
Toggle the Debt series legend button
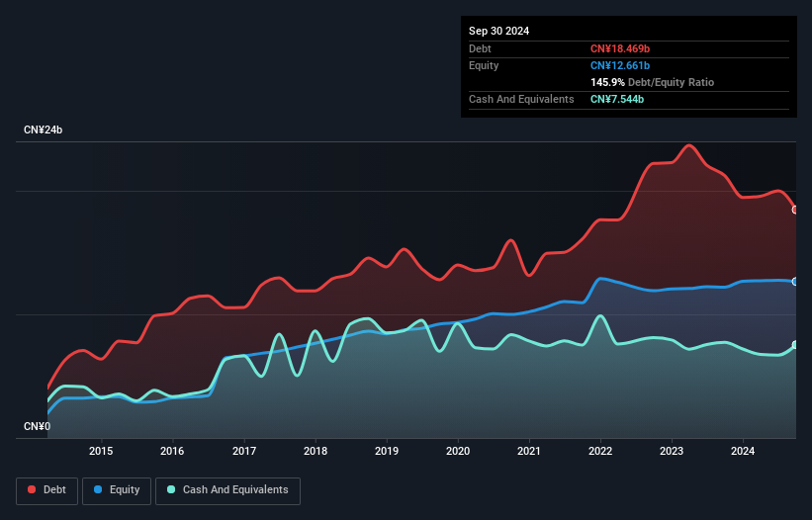(x=47, y=490)
